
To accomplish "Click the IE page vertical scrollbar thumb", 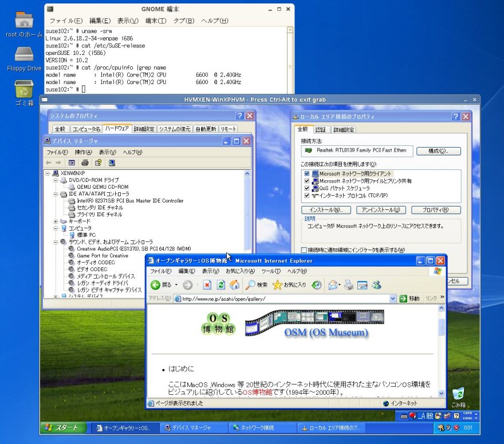I will 442,327.
